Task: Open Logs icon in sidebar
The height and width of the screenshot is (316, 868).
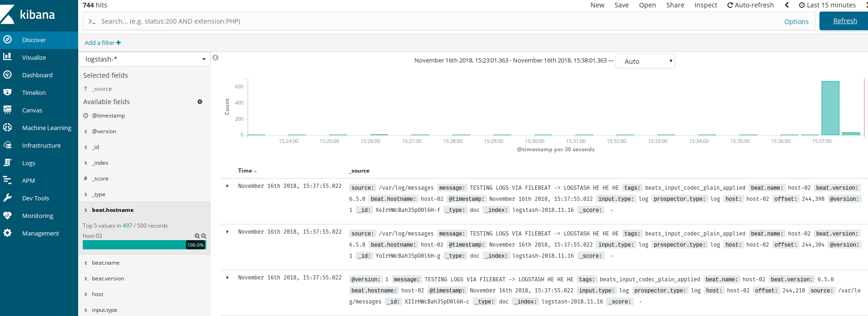Action: [x=7, y=162]
